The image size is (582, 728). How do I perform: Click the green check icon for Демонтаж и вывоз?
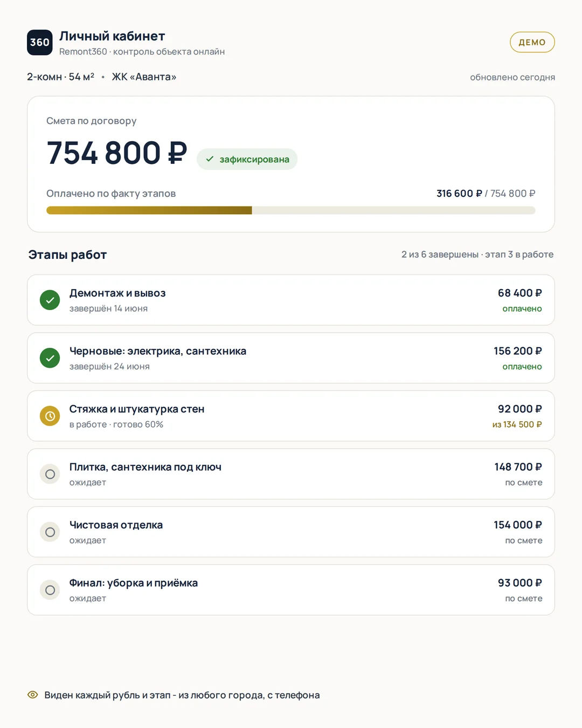point(50,300)
